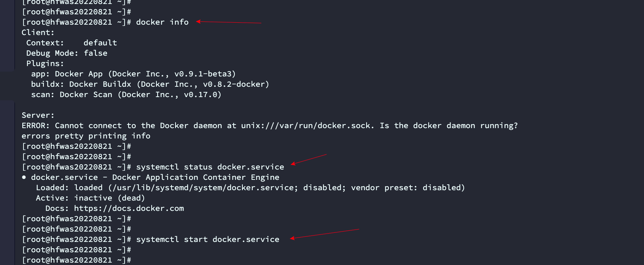This screenshot has height=265, width=644.
Task: Click the "Plugins:" label
Action: pos(45,64)
